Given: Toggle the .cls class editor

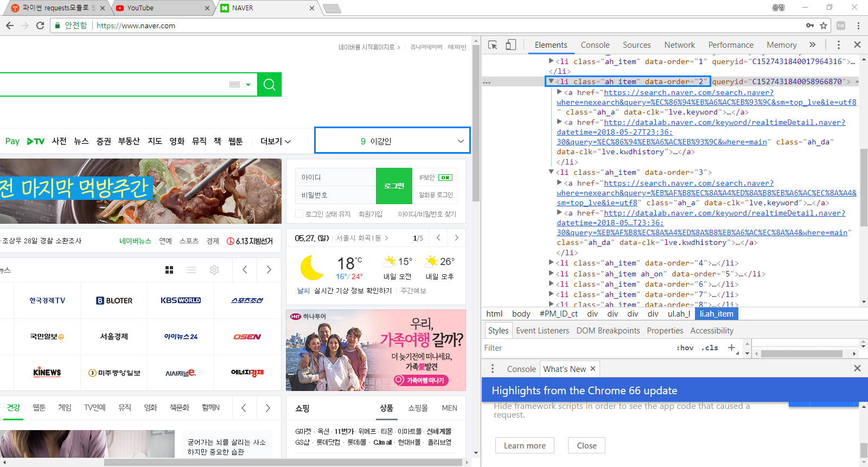Looking at the screenshot, I should coord(710,348).
